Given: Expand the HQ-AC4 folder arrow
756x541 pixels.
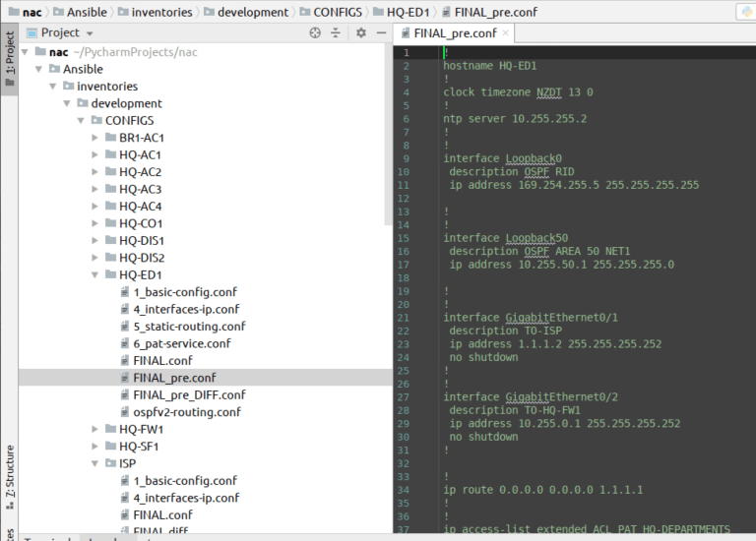Looking at the screenshot, I should (x=94, y=207).
